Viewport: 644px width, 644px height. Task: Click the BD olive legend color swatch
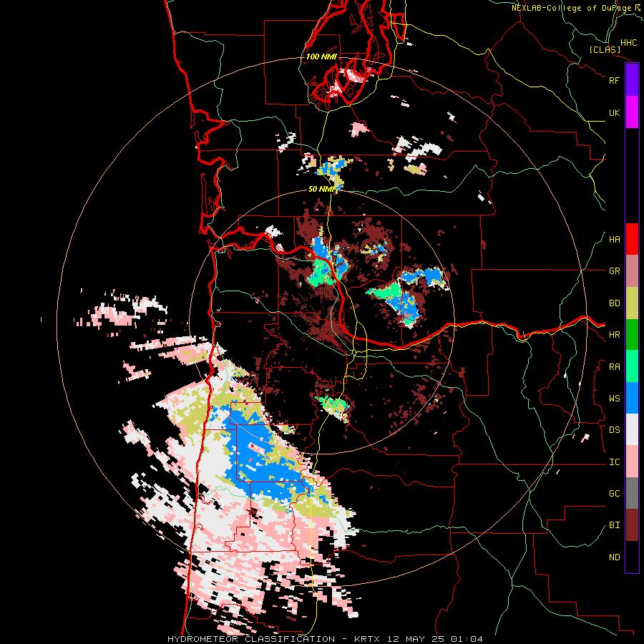click(632, 303)
